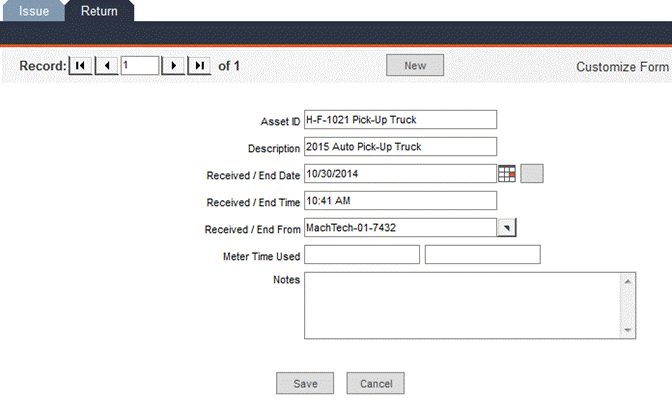Image resolution: width=672 pixels, height=401 pixels.
Task: Focus the Description text field
Action: (400, 147)
